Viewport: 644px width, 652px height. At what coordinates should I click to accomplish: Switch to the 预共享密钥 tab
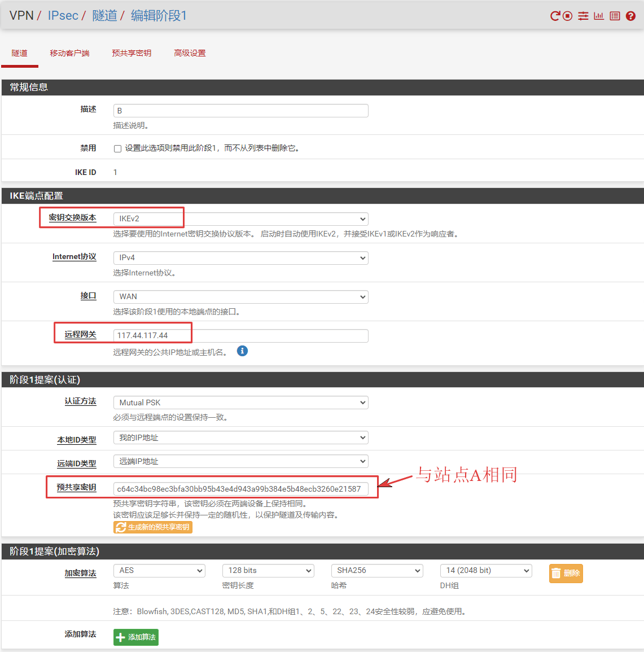pos(132,53)
